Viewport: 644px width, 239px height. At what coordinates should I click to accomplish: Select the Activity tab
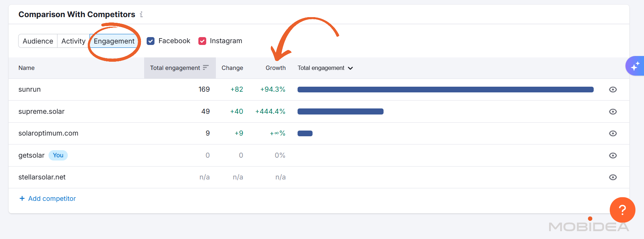(73, 41)
